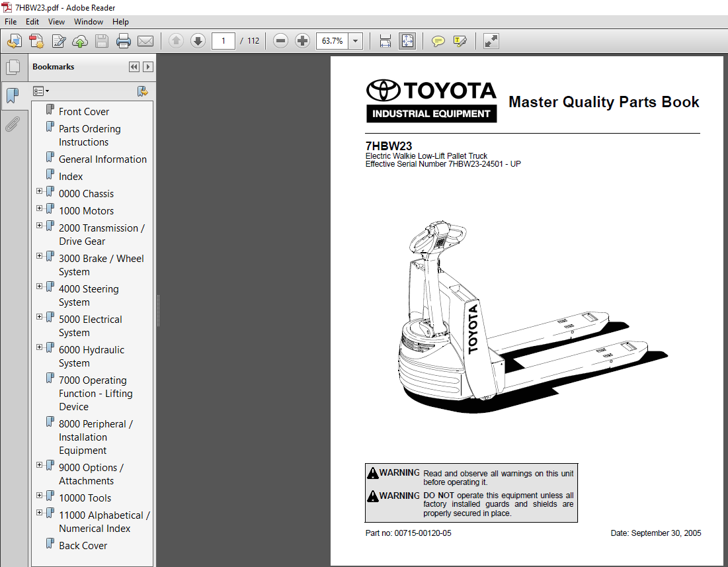Viewport: 728px width, 567px height.
Task: Click the single-arrow expand Bookmarks pane button
Action: coord(148,67)
